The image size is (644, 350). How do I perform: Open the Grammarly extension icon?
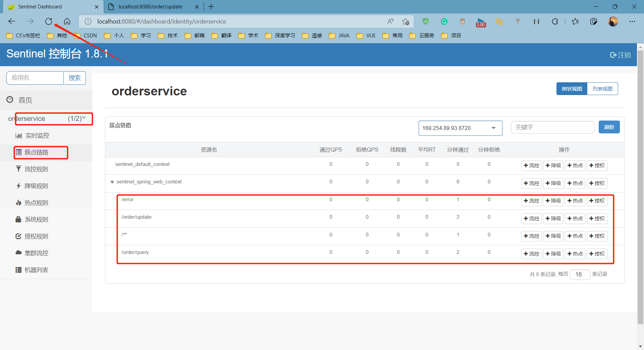click(444, 21)
